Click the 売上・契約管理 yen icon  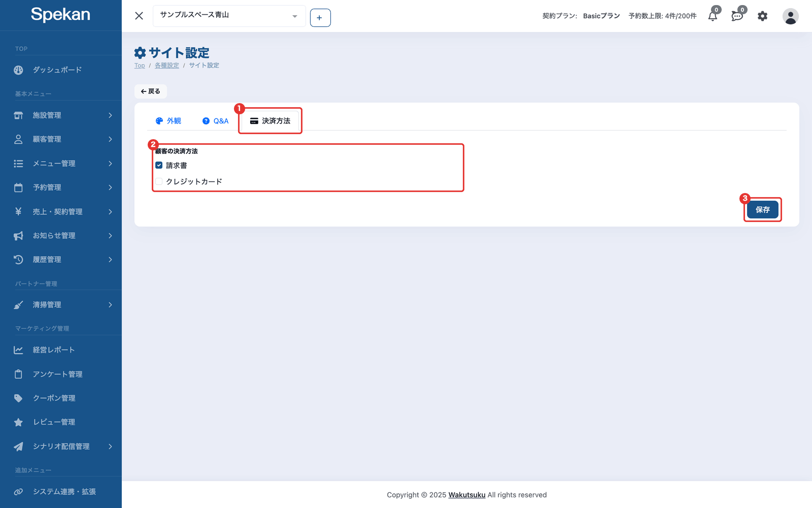[18, 211]
